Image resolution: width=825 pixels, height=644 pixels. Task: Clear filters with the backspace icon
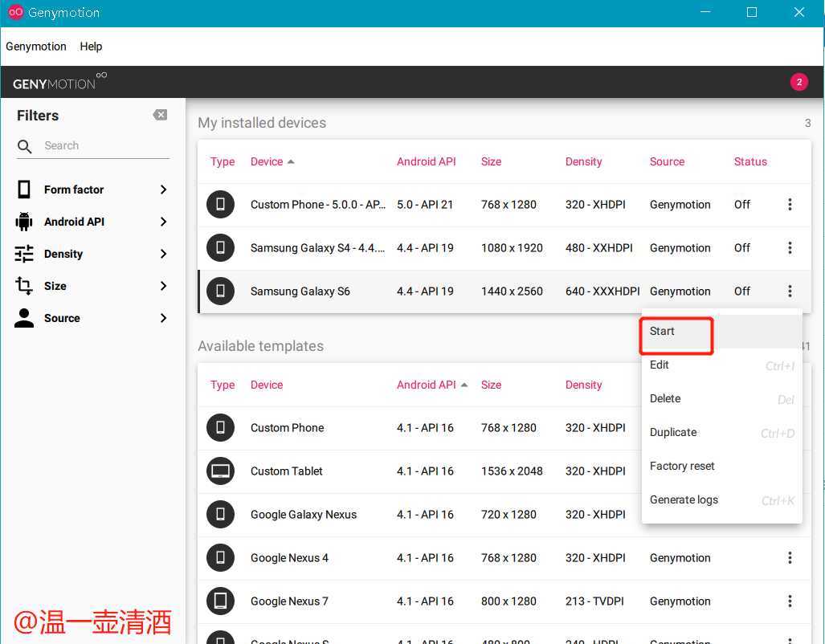tap(160, 115)
